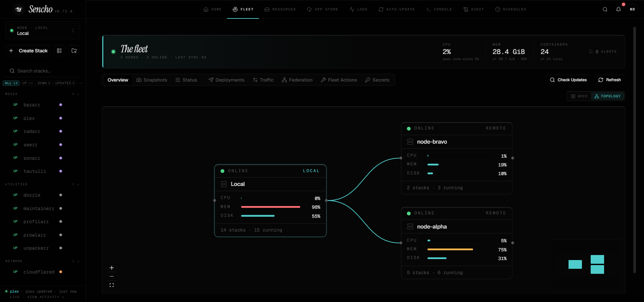The height and width of the screenshot is (302, 644).
Task: Click the 0 Alerts bell indicator
Action: coord(602,52)
